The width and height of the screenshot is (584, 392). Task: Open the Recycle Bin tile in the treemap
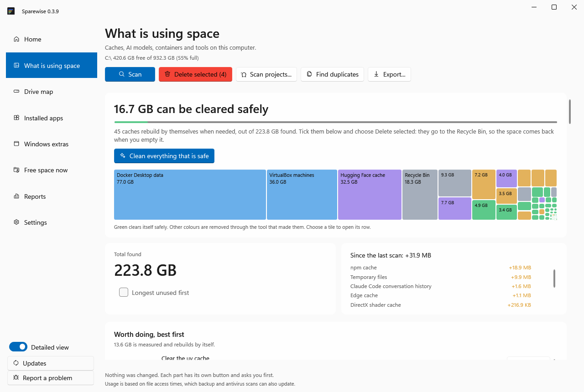[420, 195]
